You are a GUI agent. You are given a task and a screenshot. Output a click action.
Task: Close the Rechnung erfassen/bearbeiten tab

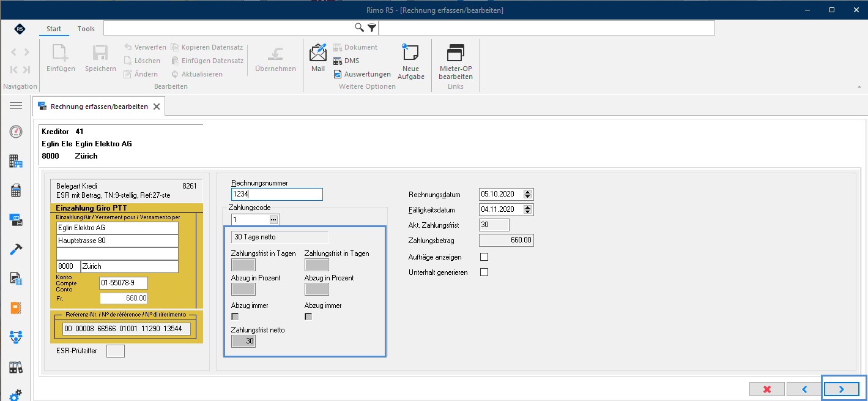[x=157, y=107]
